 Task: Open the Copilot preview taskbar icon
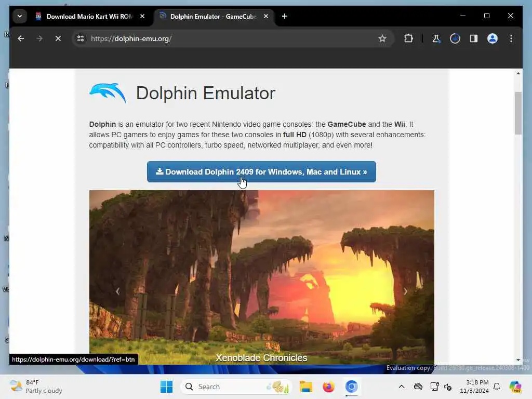(x=515, y=387)
